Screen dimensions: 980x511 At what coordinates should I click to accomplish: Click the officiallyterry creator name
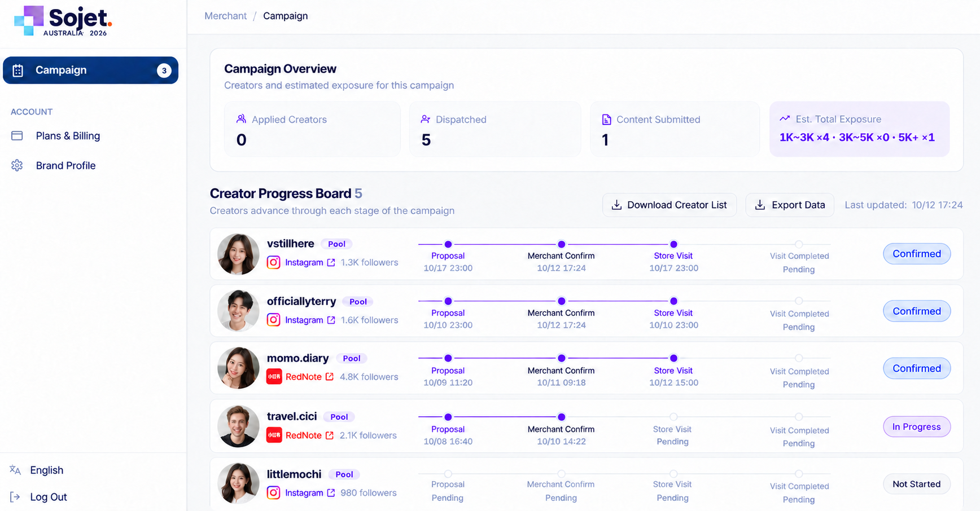(x=301, y=301)
